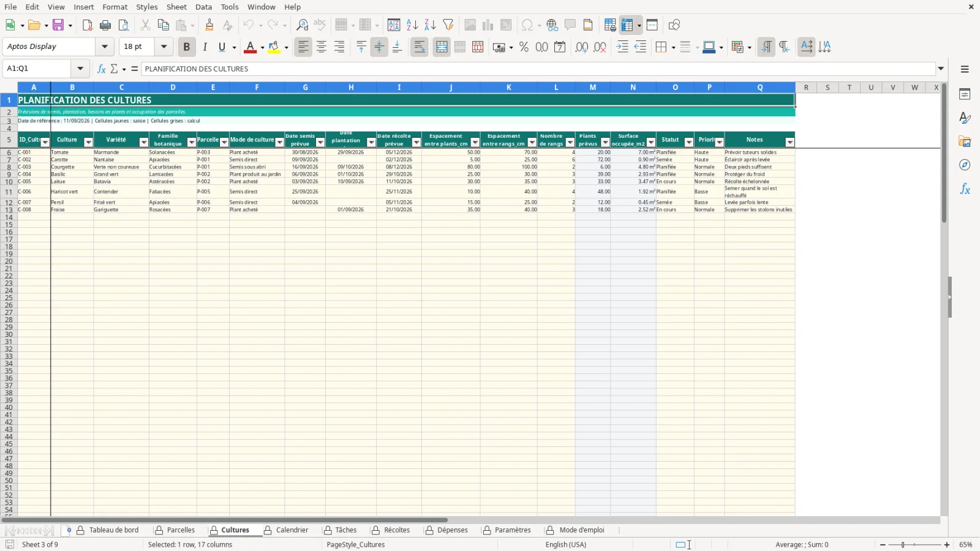This screenshot has width=980, height=551.
Task: Format cell as percent
Action: (524, 47)
